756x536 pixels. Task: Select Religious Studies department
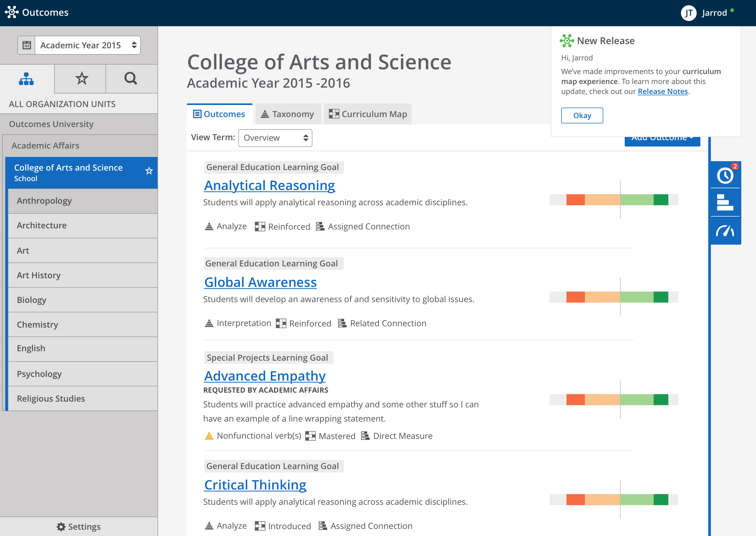click(83, 399)
